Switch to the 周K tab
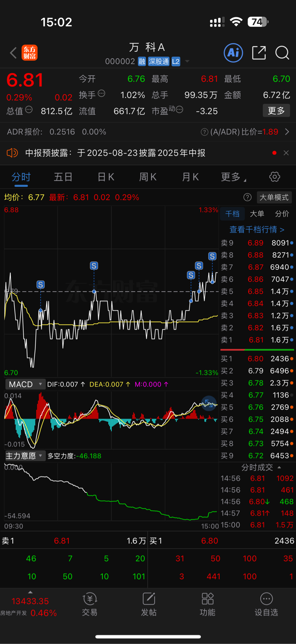The width and height of the screenshot is (296, 644). [x=148, y=177]
